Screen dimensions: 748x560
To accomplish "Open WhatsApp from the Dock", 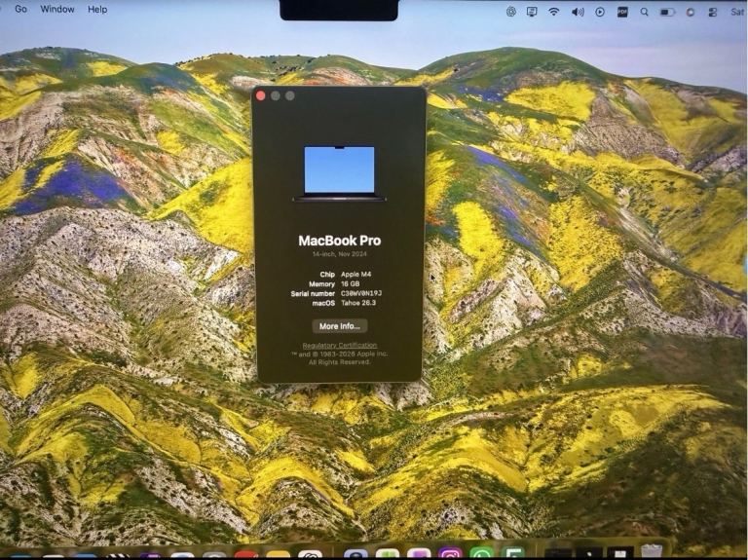I will click(x=481, y=554).
